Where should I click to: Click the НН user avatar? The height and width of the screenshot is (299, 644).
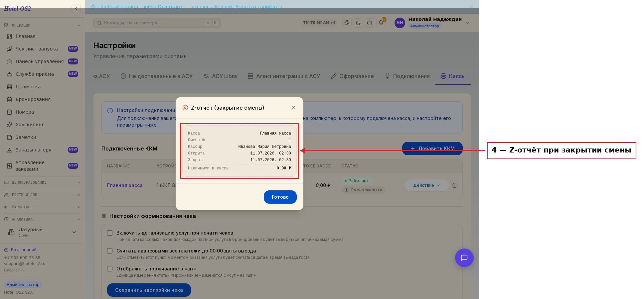coord(400,23)
